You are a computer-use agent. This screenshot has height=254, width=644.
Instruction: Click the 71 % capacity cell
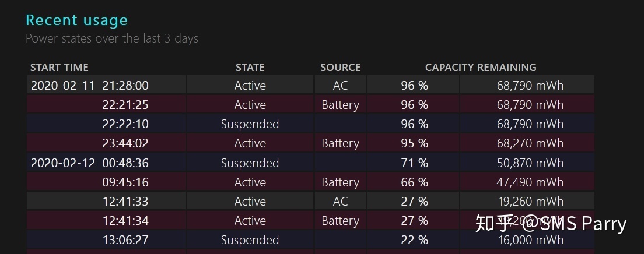click(414, 163)
